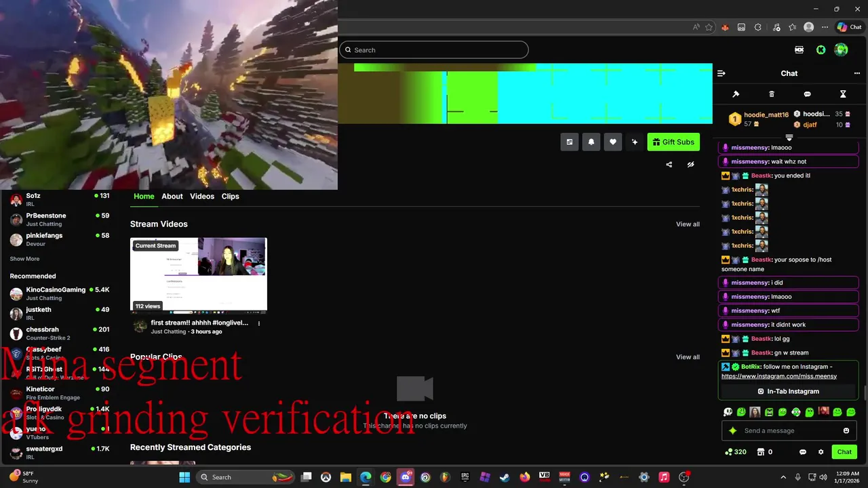The width and height of the screenshot is (868, 488).
Task: Click the Gift Subs button
Action: (x=673, y=142)
